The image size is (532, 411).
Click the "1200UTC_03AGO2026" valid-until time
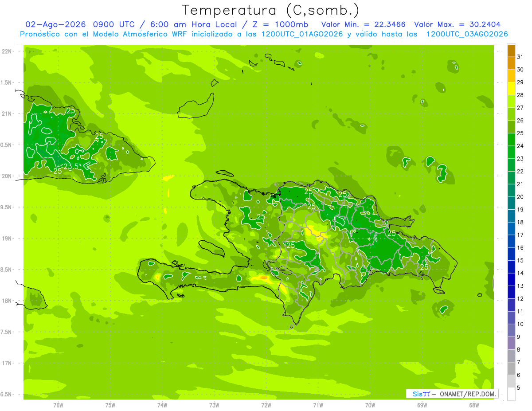[467, 34]
